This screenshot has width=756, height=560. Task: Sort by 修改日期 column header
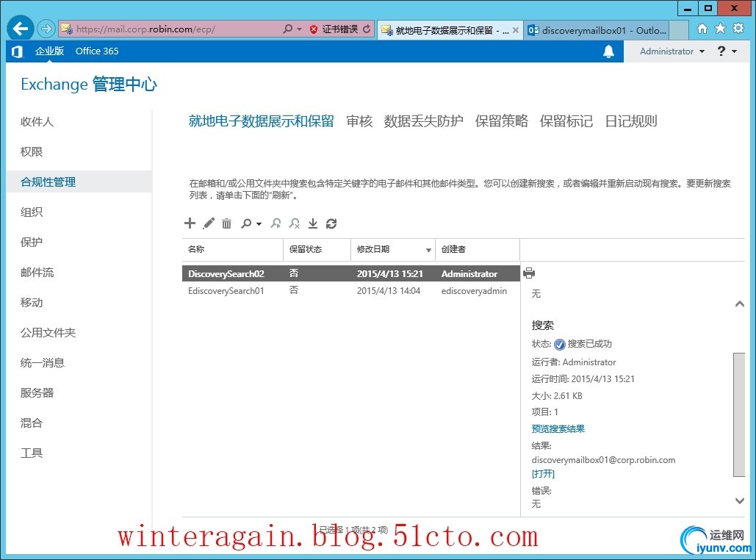393,249
